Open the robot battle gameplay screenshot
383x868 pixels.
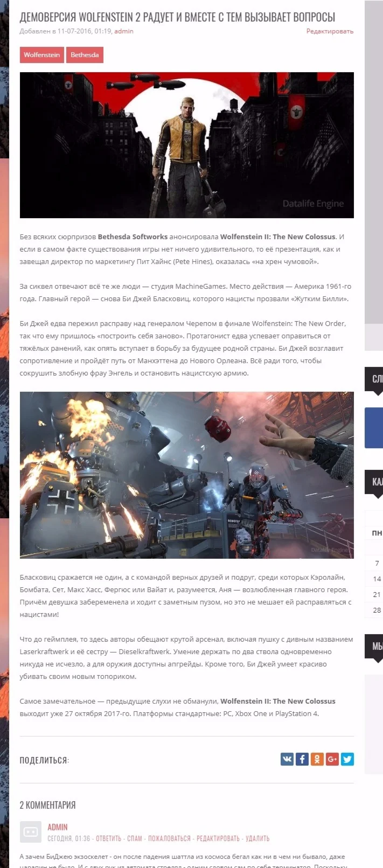(x=187, y=475)
